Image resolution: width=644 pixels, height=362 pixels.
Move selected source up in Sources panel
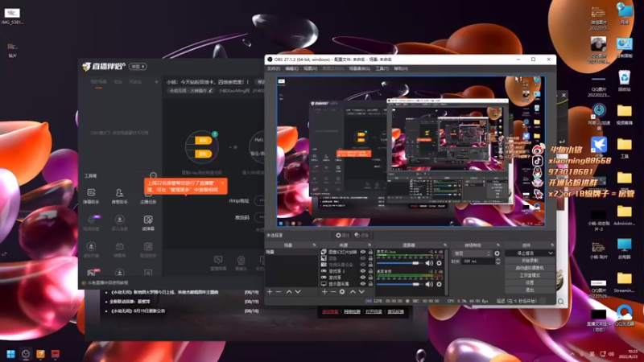point(353,291)
